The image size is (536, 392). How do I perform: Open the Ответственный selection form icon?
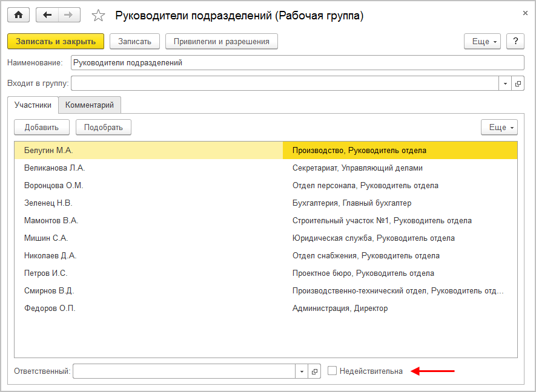point(314,371)
